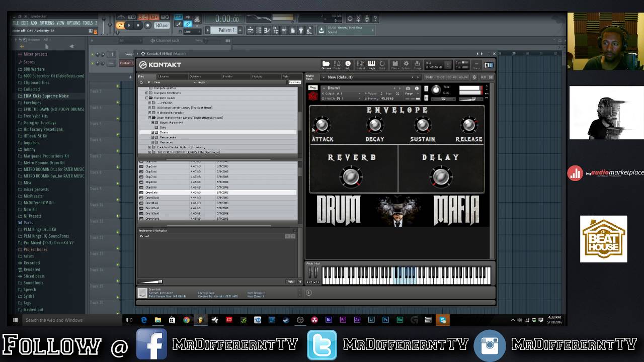Open the Kontakt Files menu icon
644x362 pixels.
(x=395, y=65)
